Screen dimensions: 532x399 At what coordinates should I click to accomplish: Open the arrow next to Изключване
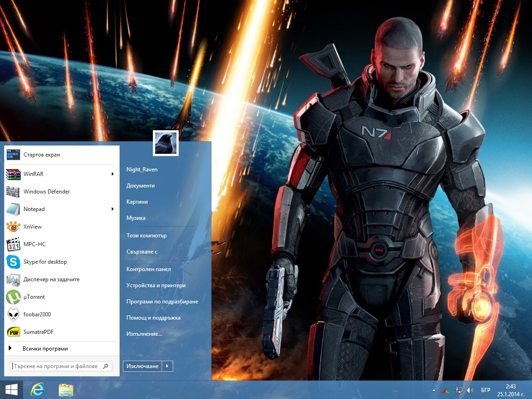[x=167, y=366]
